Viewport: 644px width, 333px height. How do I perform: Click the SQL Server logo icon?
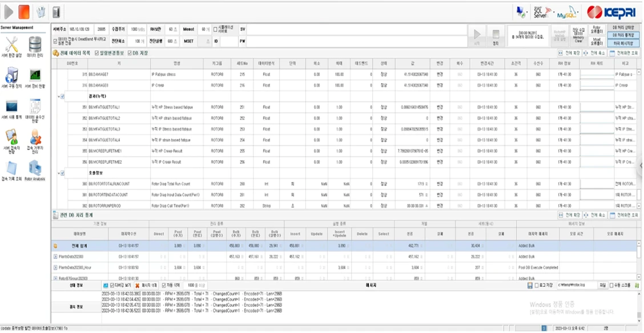click(541, 12)
